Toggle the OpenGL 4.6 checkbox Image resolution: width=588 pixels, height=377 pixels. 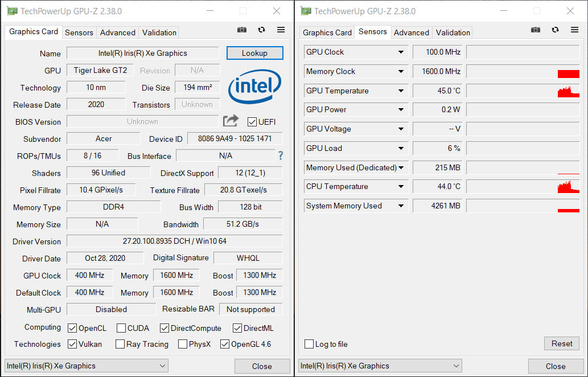tap(225, 344)
